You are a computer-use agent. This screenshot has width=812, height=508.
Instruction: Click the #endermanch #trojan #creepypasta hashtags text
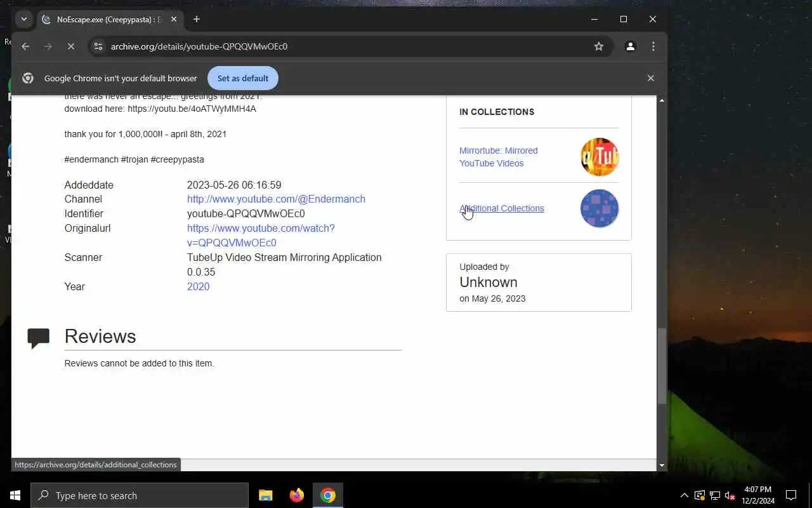click(134, 159)
